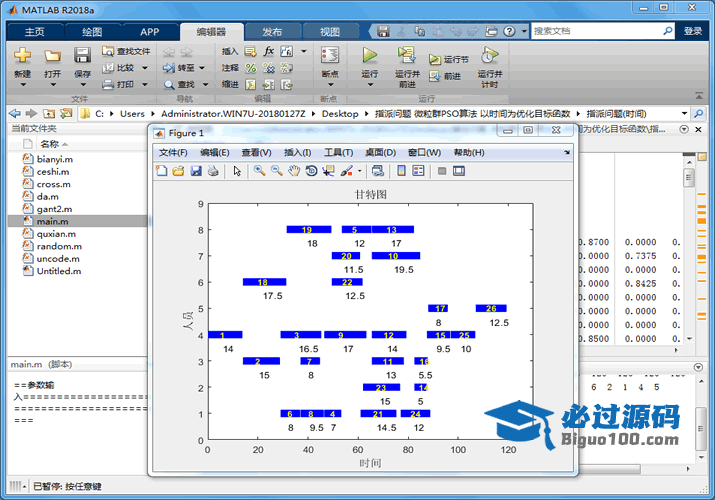The width and height of the screenshot is (715, 500).
Task: Toggle the Zoom Out tool in Figure 1
Action: point(277,171)
